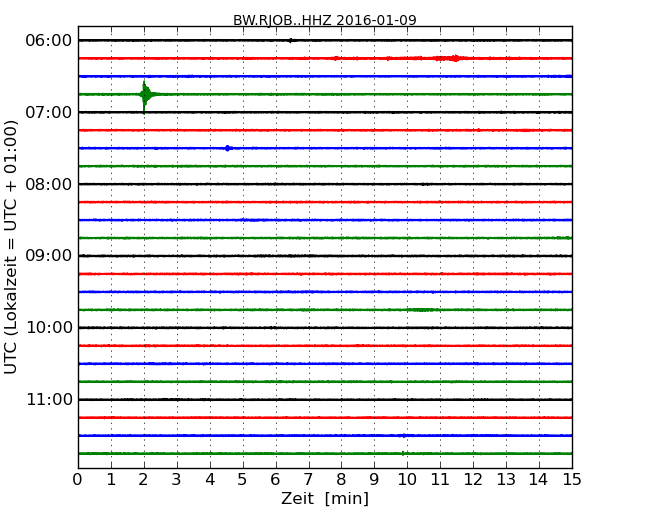Screen dimensions: 650x520
Task: Click x-axis tick label 2
Action: point(144,479)
